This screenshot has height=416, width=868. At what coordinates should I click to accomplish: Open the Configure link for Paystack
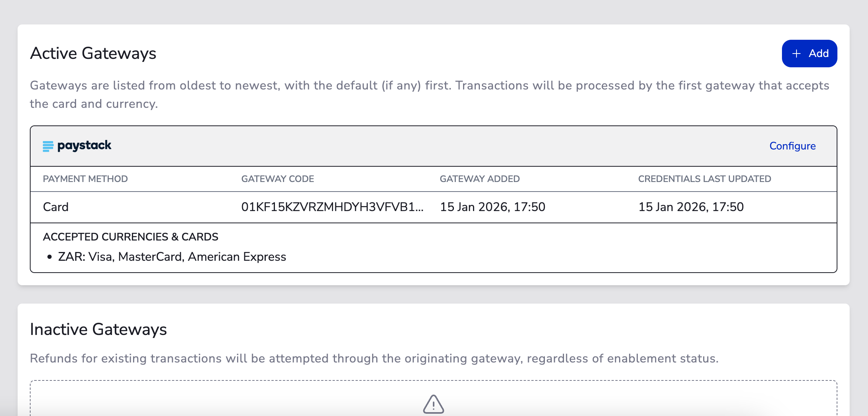pyautogui.click(x=792, y=146)
